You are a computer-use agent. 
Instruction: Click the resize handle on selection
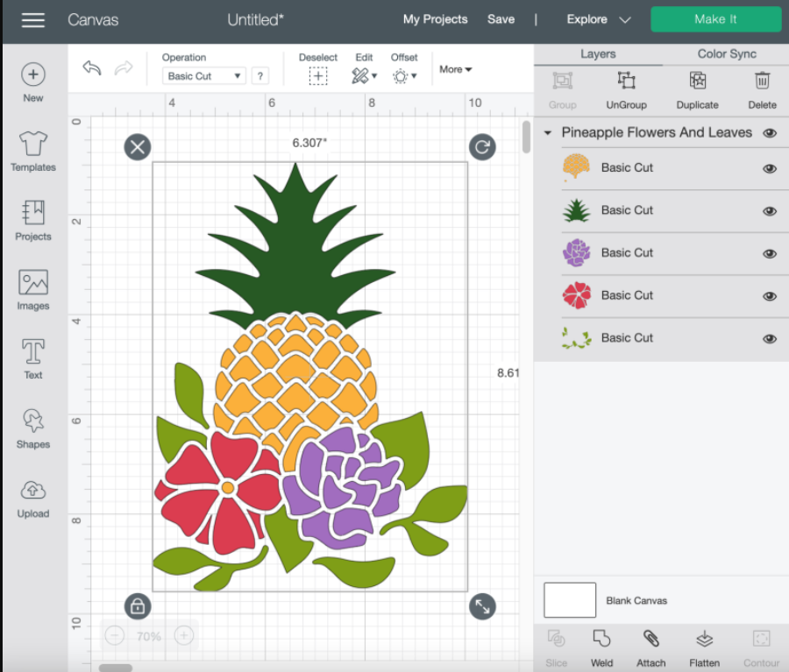click(x=482, y=606)
